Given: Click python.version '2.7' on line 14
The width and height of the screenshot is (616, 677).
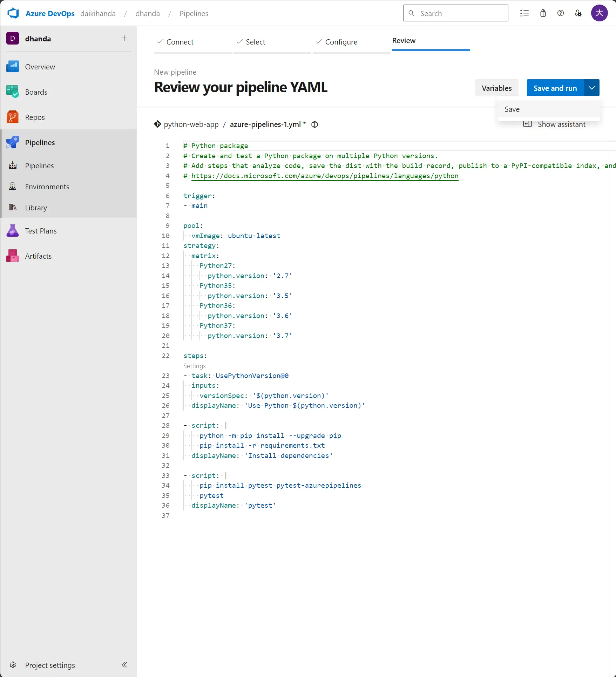Looking at the screenshot, I should point(250,276).
